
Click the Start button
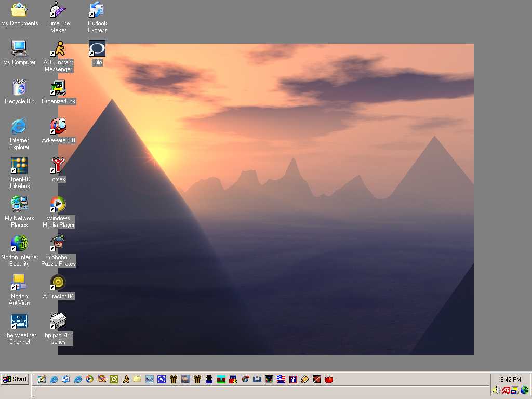(15, 379)
